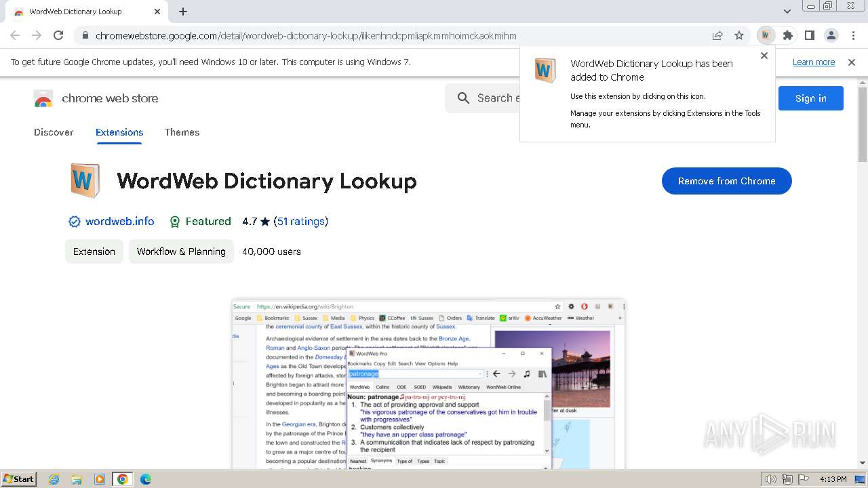
Task: Dismiss the extension added popup
Action: [764, 56]
